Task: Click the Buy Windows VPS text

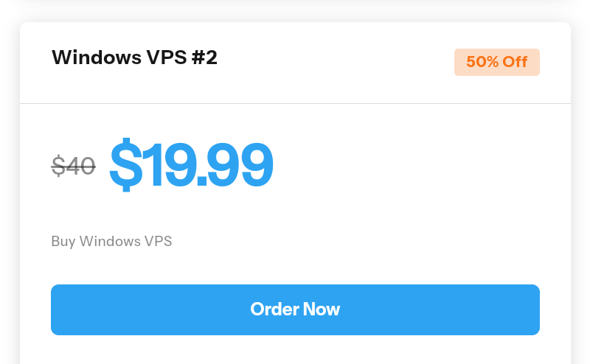Action: 111,241
